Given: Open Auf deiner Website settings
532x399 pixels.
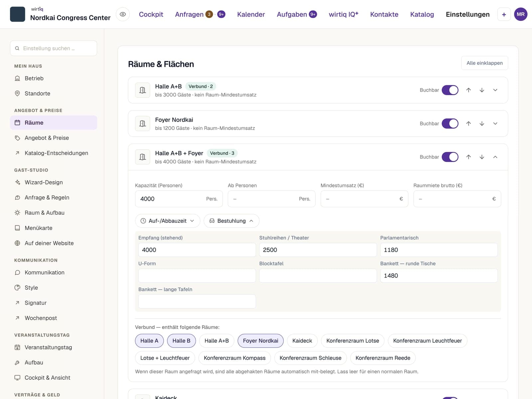Looking at the screenshot, I should click(54, 243).
